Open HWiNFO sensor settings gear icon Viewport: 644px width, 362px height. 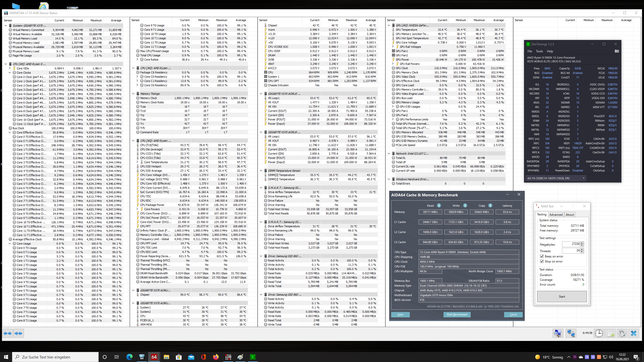coord(622,333)
